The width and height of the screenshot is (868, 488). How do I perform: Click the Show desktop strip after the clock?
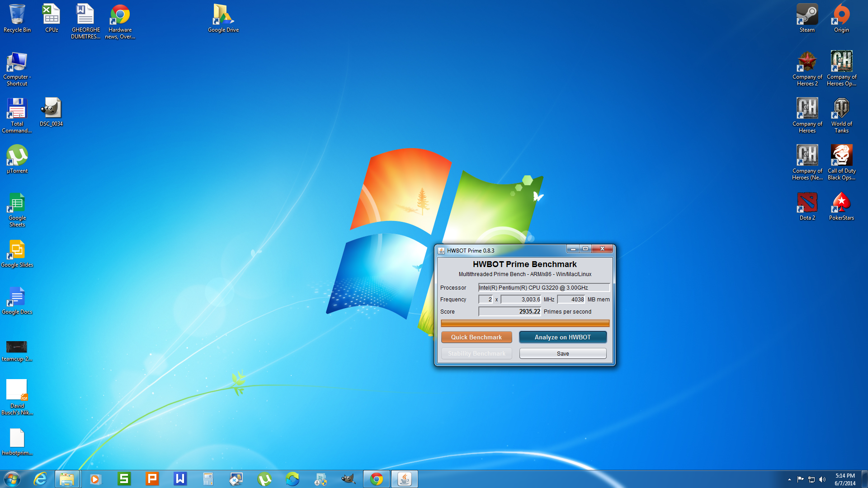(x=864, y=479)
